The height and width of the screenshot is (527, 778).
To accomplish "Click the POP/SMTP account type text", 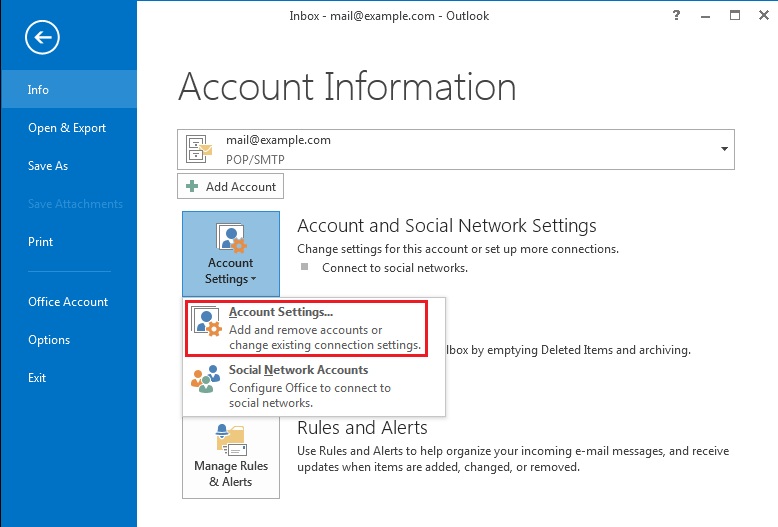I will (255, 160).
